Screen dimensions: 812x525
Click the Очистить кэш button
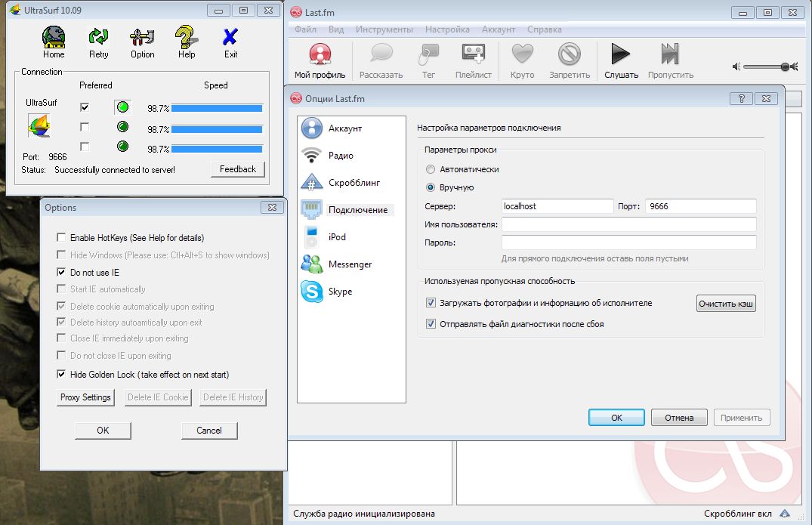(x=726, y=304)
